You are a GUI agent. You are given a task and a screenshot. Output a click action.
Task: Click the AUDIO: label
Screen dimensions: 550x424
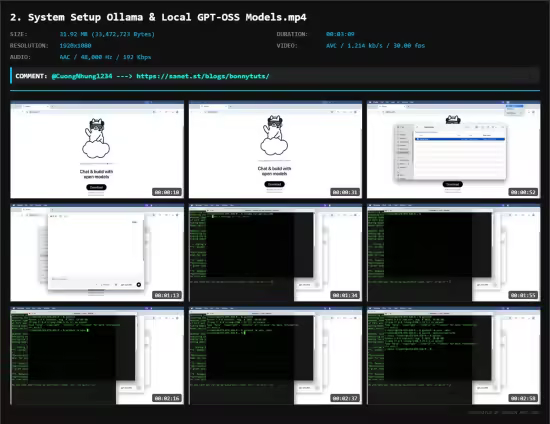coord(20,57)
